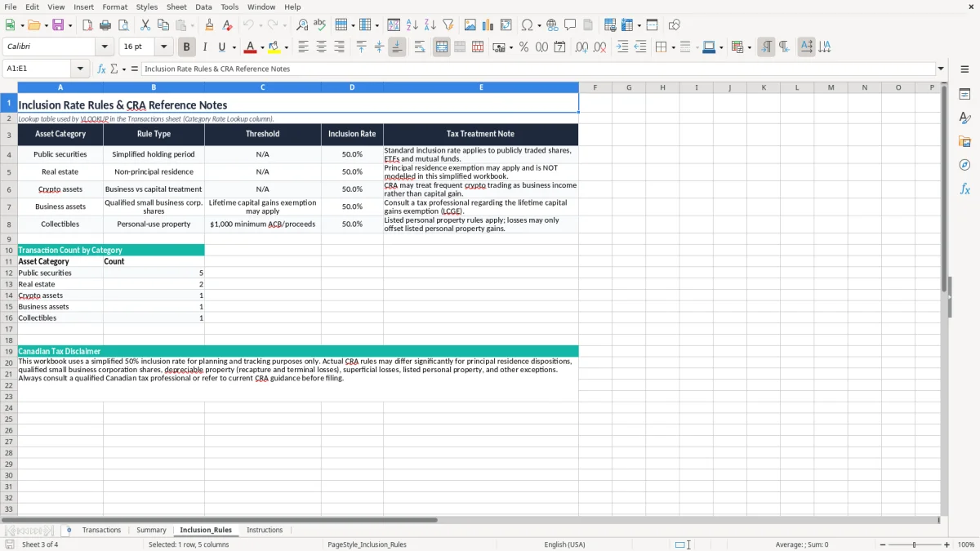This screenshot has width=980, height=551.
Task: Print the spreadsheet
Action: coord(105,25)
